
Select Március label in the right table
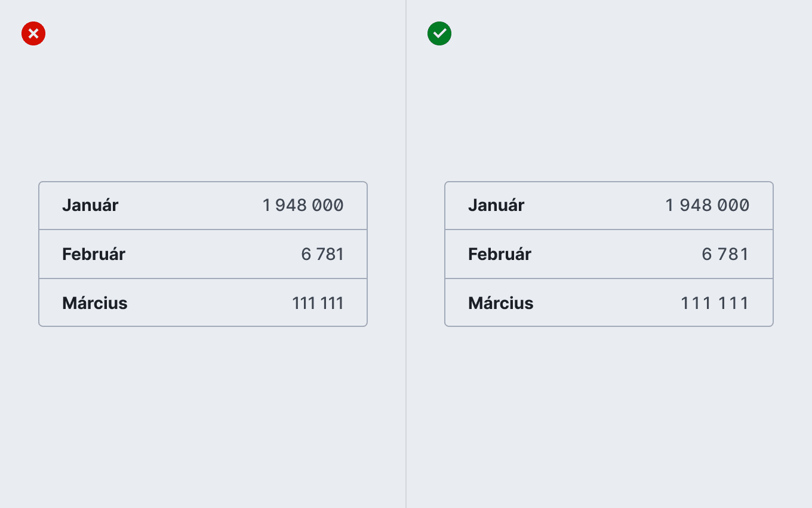point(501,303)
